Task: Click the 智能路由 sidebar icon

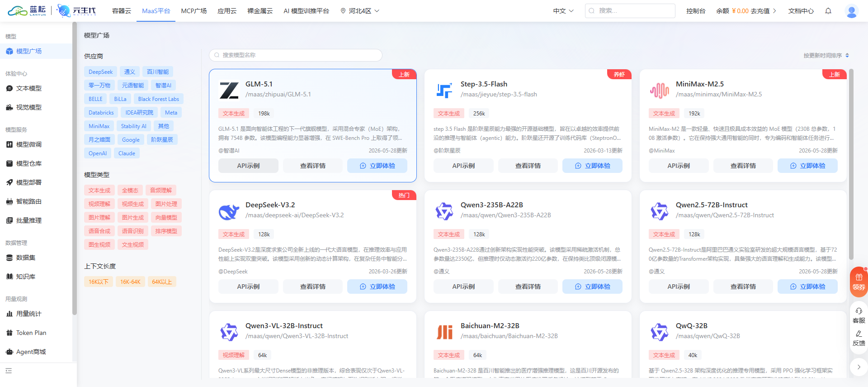Action: pyautogui.click(x=9, y=201)
